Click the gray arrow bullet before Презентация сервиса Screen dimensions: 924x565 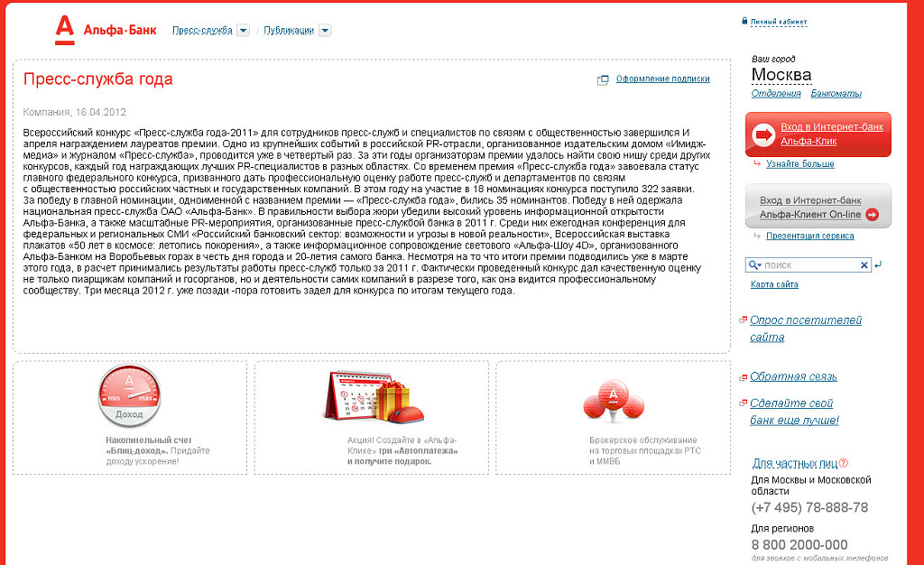[x=757, y=236]
